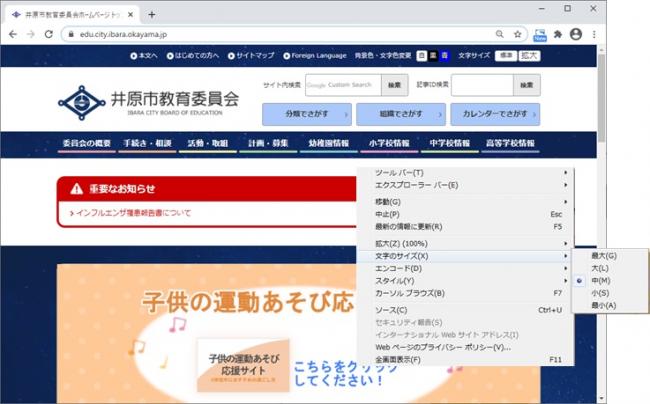
Task: Open 手続き・相談 navigation tab
Action: coord(147,143)
